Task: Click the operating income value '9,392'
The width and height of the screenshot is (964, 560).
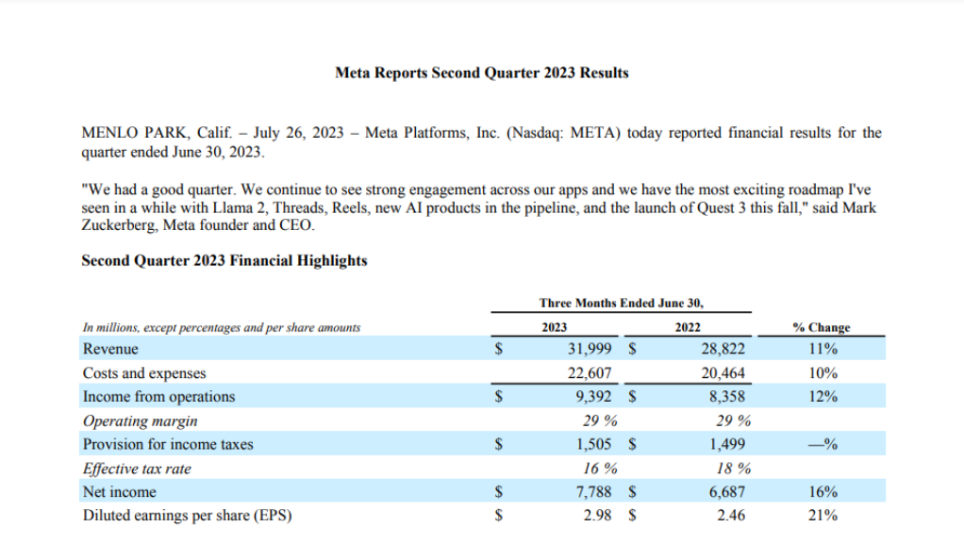Action: (594, 397)
